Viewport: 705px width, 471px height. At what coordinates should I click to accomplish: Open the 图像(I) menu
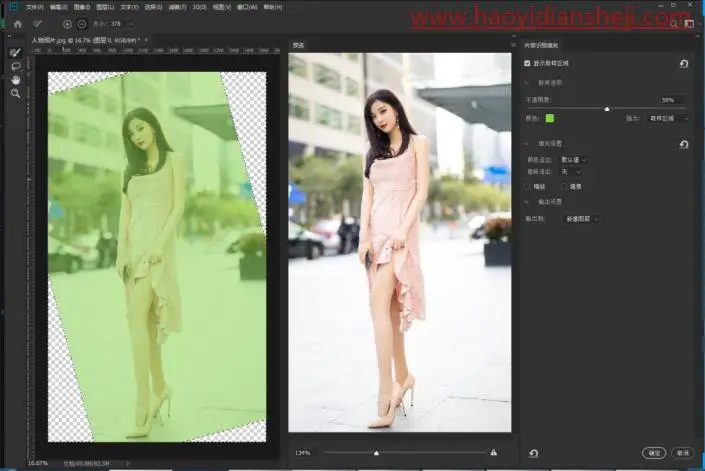click(x=82, y=7)
